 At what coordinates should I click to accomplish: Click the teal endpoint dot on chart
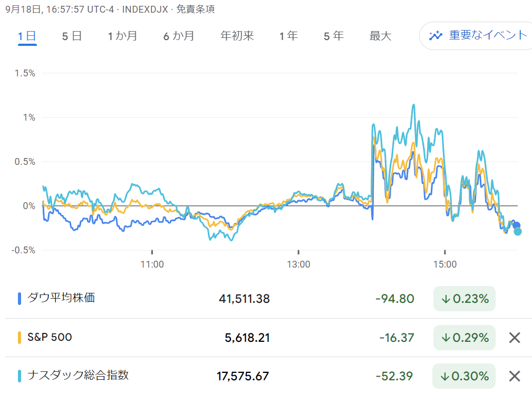click(518, 232)
